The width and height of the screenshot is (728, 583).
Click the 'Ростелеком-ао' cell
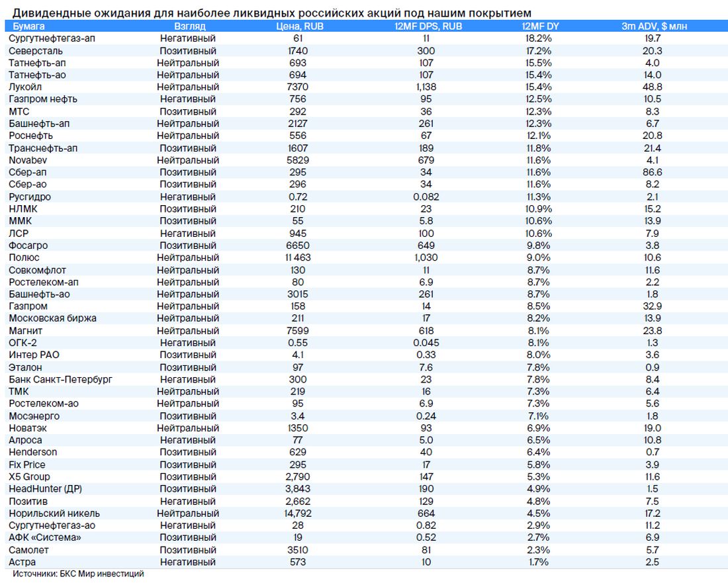click(44, 404)
